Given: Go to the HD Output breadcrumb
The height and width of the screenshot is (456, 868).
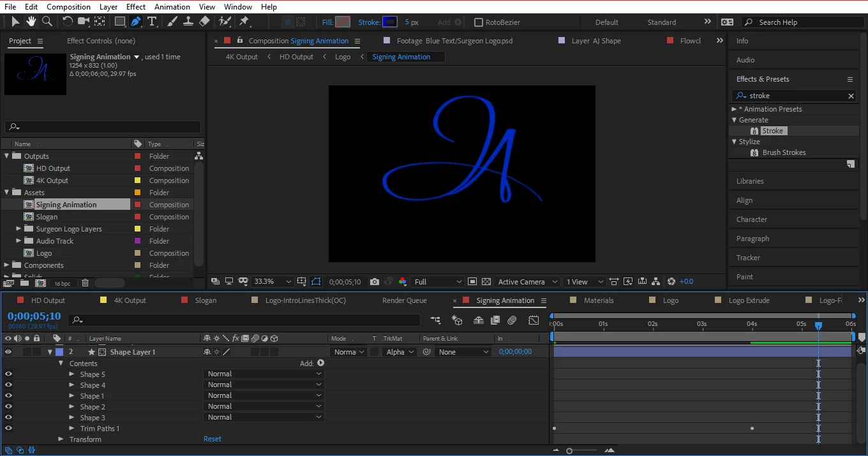Looking at the screenshot, I should tap(296, 57).
